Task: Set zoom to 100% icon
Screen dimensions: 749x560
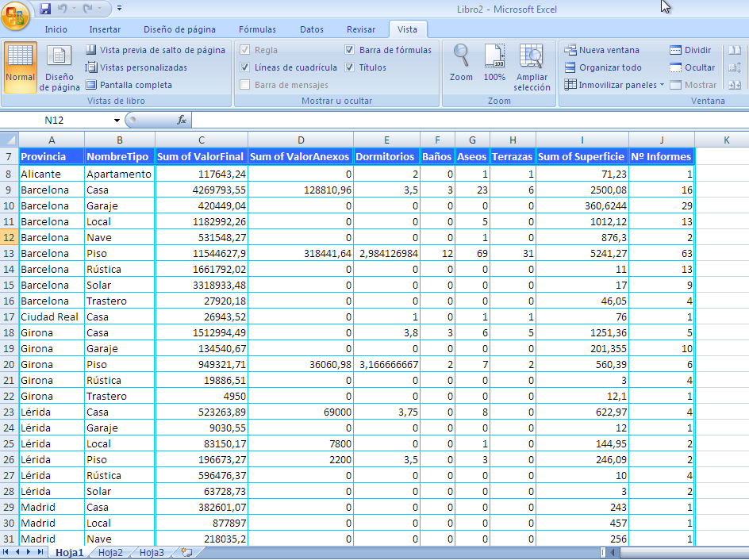Action: [x=494, y=63]
